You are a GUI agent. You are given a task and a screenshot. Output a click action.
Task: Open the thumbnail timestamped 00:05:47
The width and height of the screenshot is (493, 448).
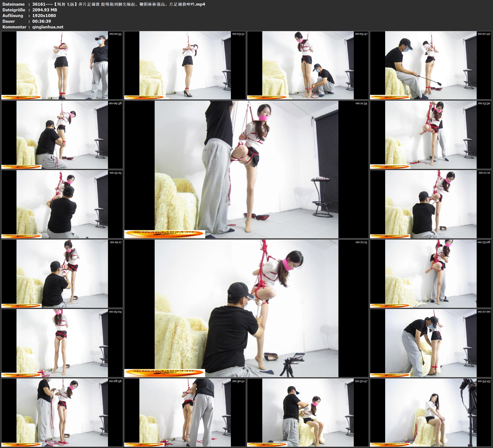coord(308,65)
